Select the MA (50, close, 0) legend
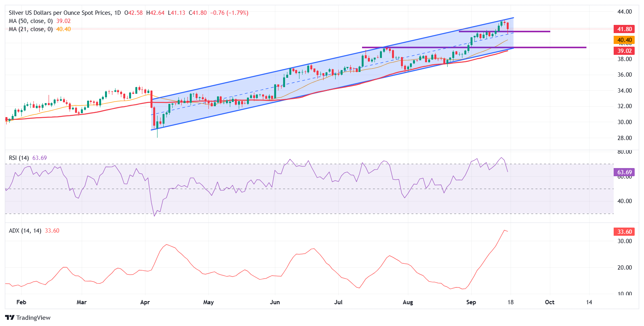 31,21
